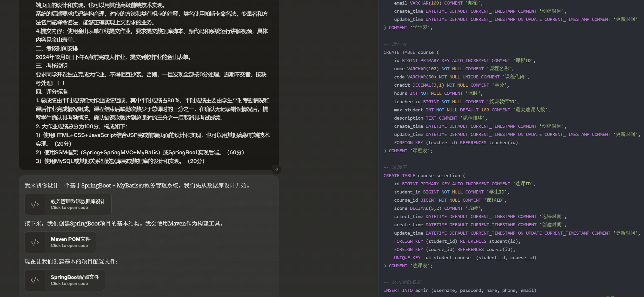This screenshot has width=644, height=297.
Task: Click the code icon beside Maven POM文件
Action: pos(35,242)
